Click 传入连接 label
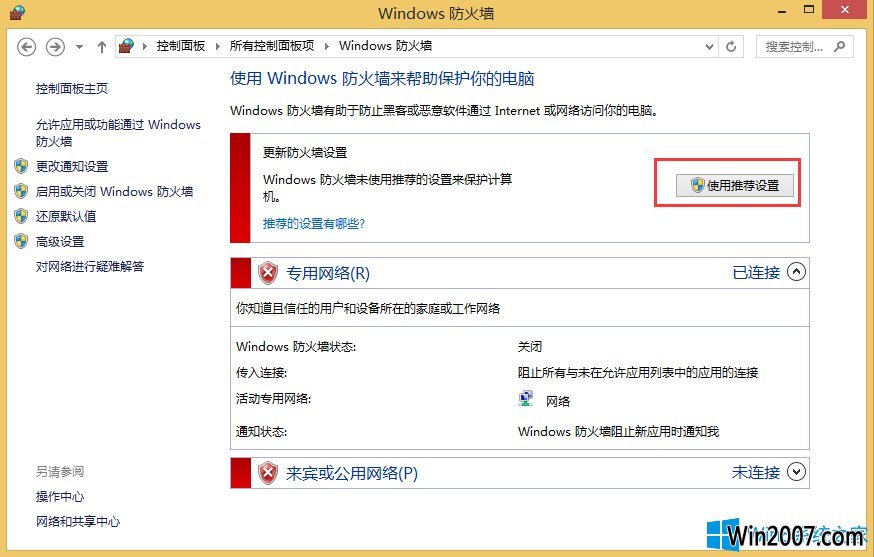 (x=261, y=372)
